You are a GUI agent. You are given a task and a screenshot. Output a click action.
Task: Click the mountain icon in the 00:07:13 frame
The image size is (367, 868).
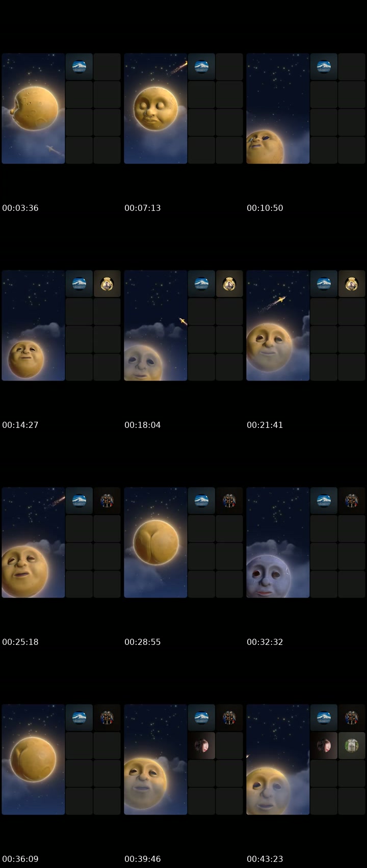[x=201, y=67]
